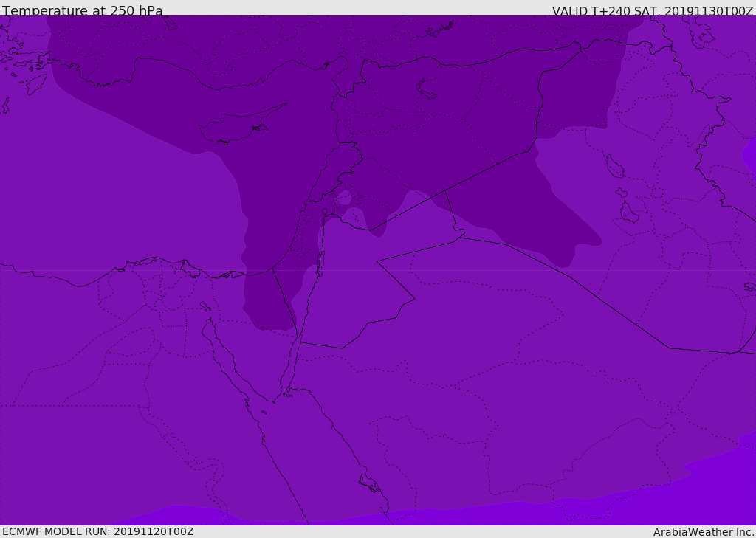The image size is (756, 538).
Task: Click the 'VALID T+240 SAT. 20191130T00Z' label
Action: point(653,11)
